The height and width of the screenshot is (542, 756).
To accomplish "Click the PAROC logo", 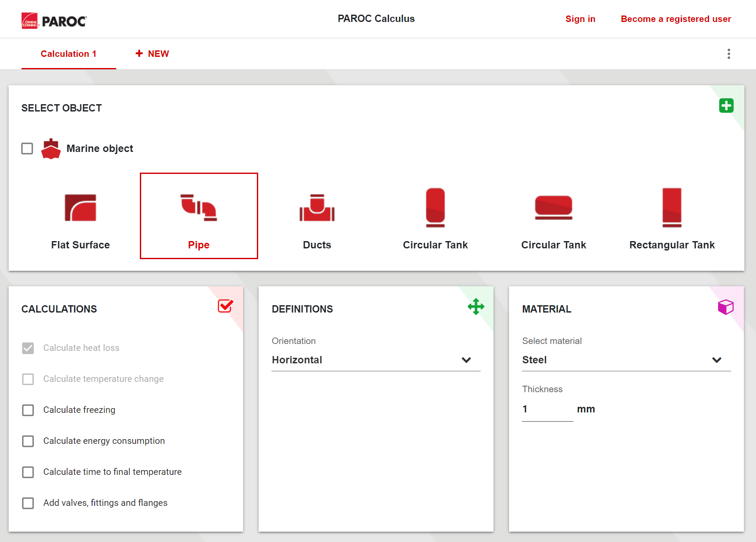I will [x=54, y=20].
